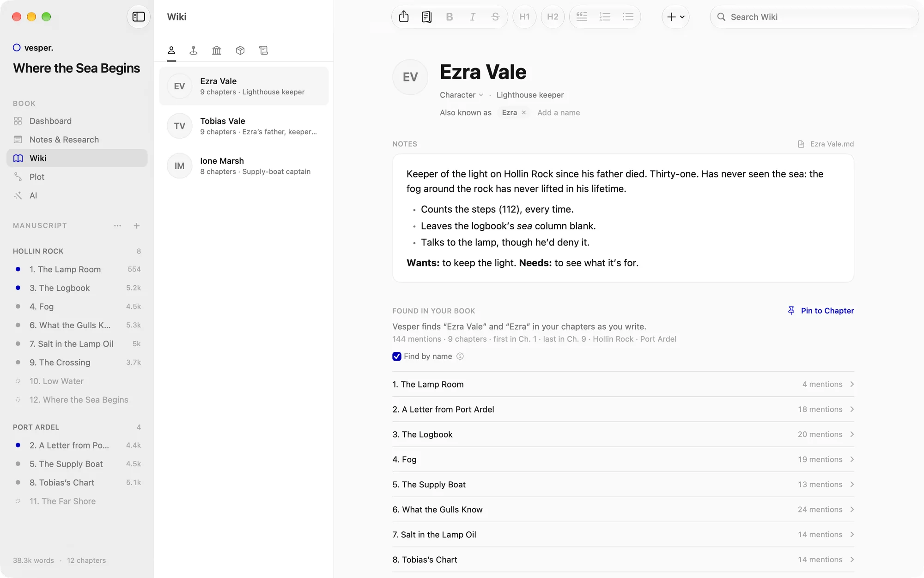Open chapter 5. The Supply Boat in sidebar
The width and height of the screenshot is (924, 578).
(77, 464)
